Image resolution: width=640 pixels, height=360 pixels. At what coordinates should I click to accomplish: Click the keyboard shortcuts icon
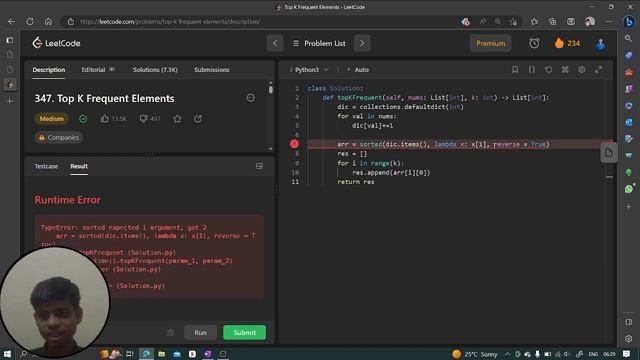(x=565, y=70)
